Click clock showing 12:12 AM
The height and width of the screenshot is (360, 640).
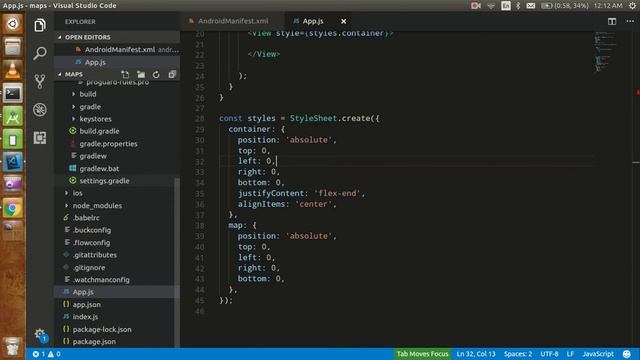click(x=608, y=5)
